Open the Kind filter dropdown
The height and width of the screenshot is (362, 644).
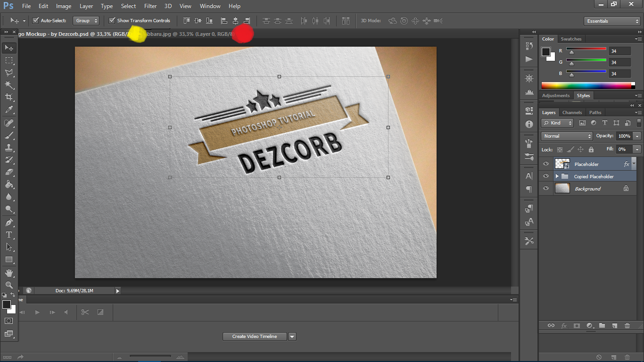558,123
